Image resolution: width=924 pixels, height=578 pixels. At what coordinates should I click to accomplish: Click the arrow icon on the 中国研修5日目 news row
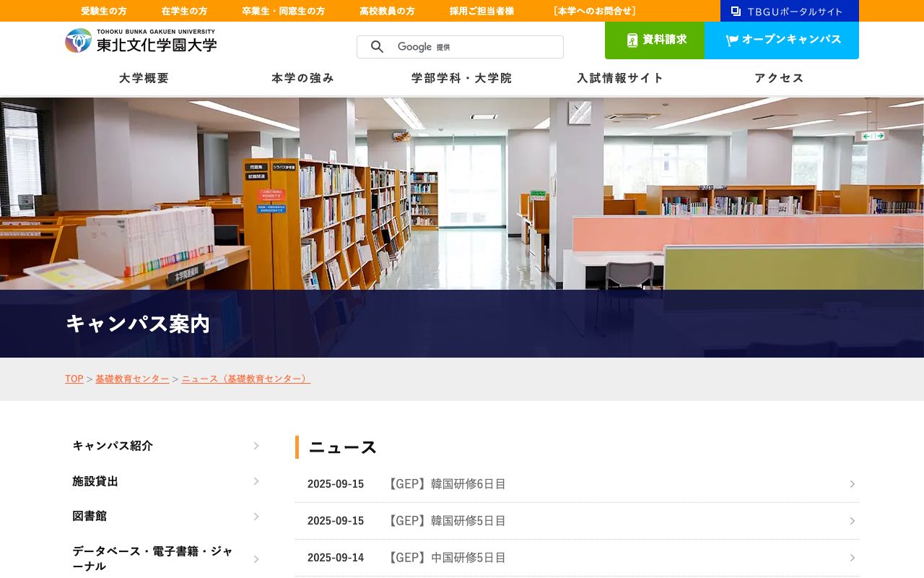[853, 557]
